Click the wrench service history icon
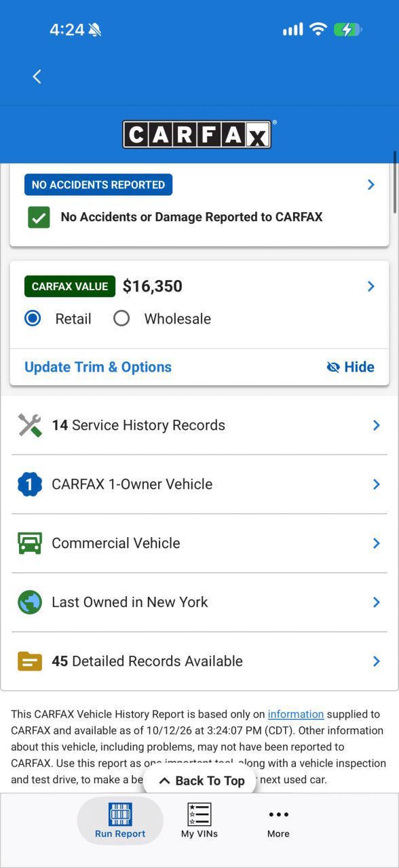 point(30,425)
